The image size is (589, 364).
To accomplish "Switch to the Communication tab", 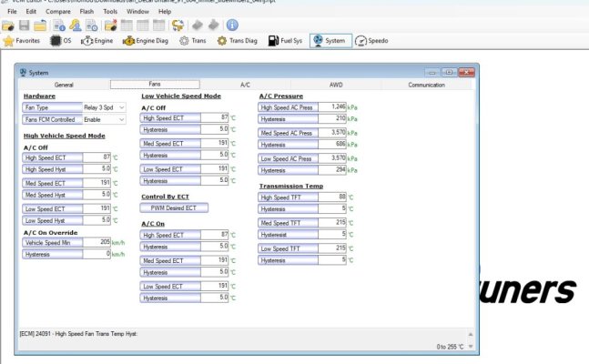I will coord(426,85).
